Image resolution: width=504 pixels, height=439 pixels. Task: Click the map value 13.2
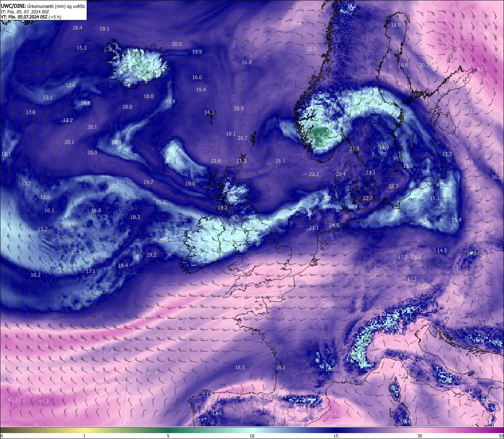68,120
